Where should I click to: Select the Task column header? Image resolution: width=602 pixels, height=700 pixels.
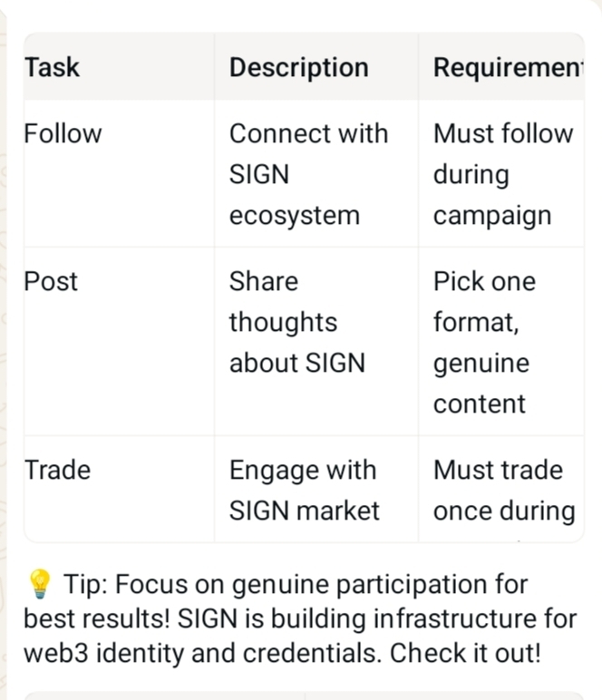(x=52, y=67)
